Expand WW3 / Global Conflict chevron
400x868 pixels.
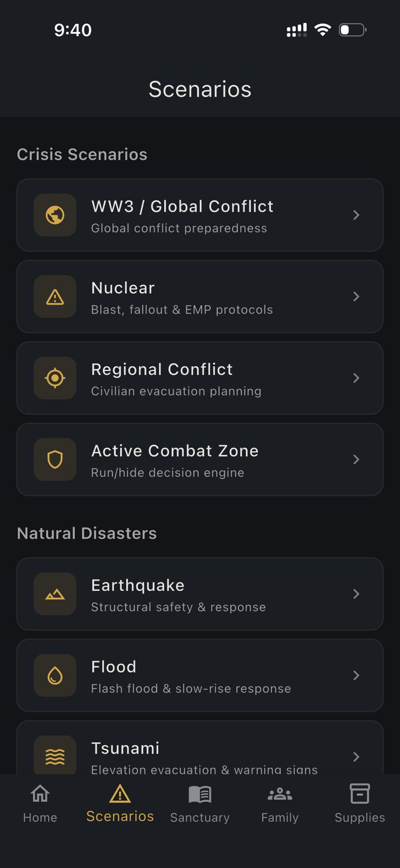[x=356, y=215]
